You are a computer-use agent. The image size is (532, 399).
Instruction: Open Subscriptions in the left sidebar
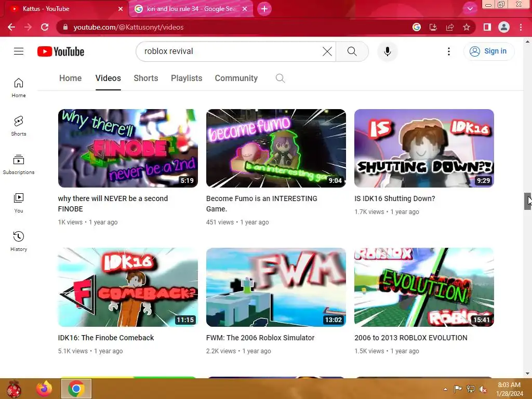click(x=19, y=164)
